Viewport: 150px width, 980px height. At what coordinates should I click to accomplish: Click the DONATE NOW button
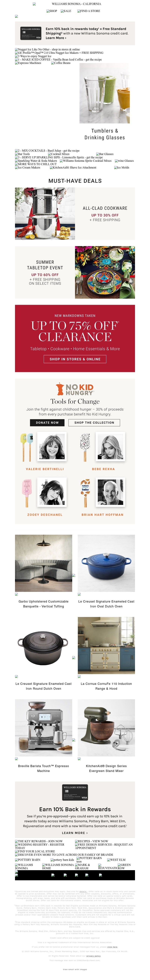47,422
